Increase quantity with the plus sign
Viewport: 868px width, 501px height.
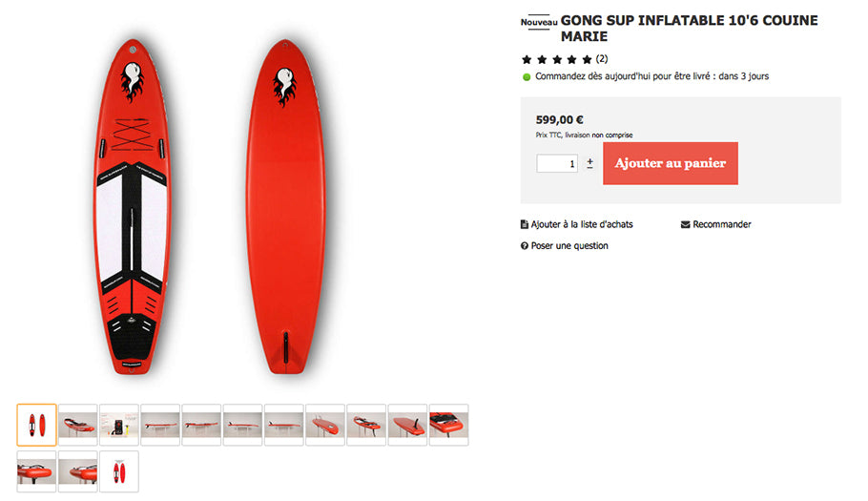(x=589, y=162)
